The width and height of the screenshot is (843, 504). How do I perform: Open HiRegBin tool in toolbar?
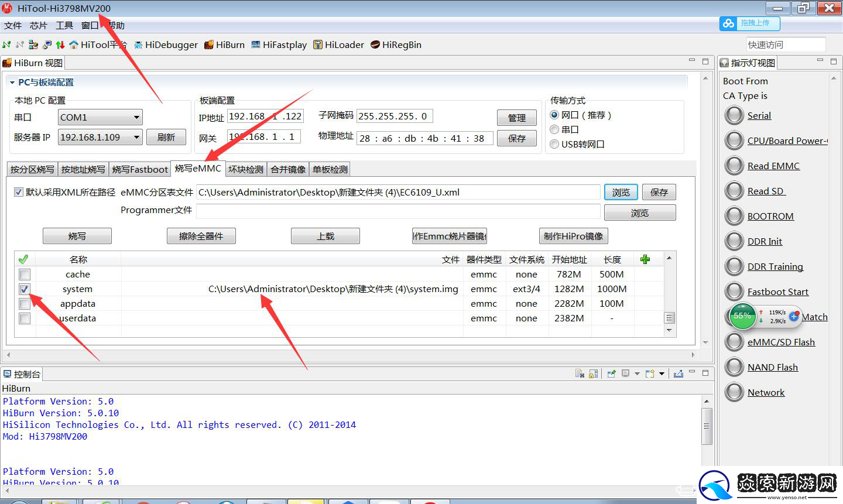tap(396, 44)
